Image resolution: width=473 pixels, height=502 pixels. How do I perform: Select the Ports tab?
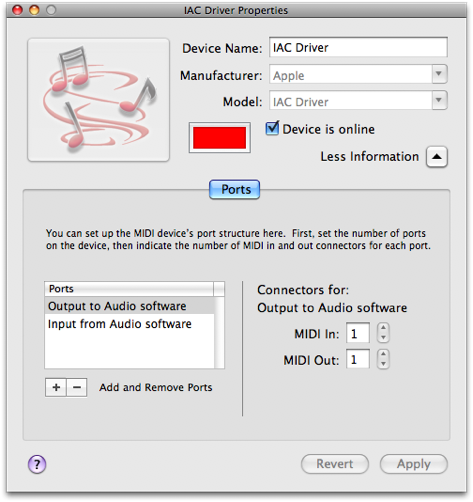coord(235,189)
